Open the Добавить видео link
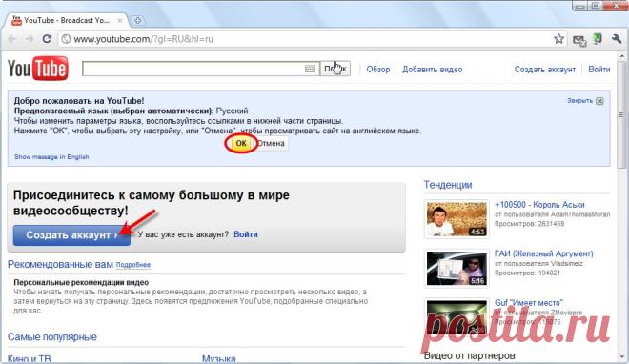This screenshot has width=629, height=364. 432,69
